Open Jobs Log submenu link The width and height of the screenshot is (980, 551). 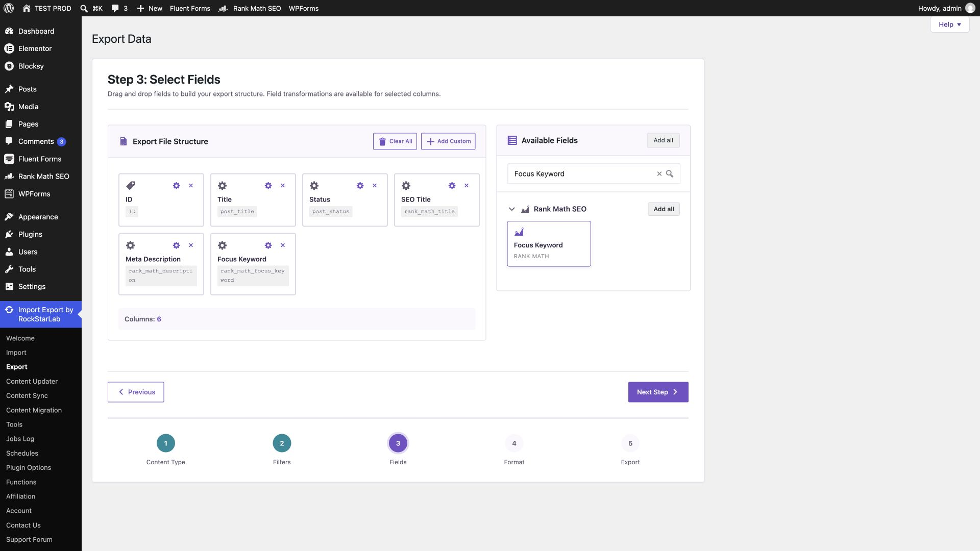tap(20, 439)
